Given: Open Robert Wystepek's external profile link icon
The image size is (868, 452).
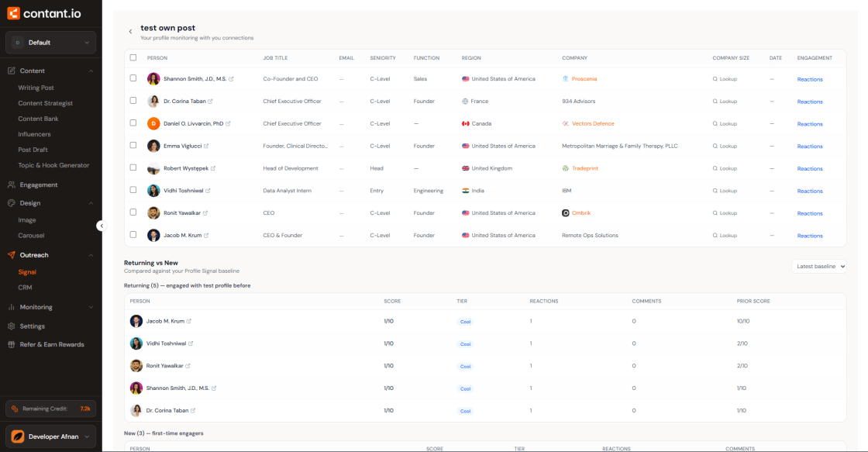Looking at the screenshot, I should pos(213,168).
